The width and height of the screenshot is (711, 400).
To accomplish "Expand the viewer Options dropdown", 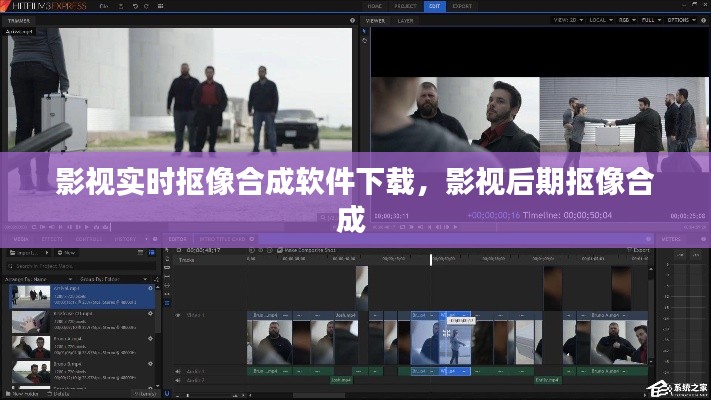I will tap(682, 19).
